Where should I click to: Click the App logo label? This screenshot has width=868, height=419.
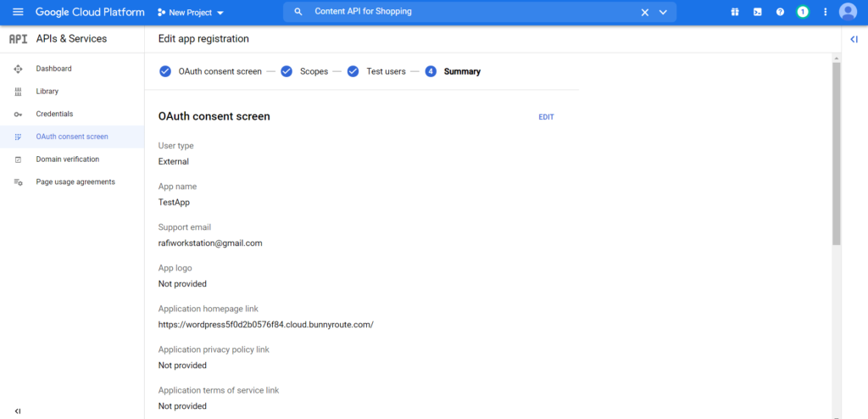(x=175, y=268)
